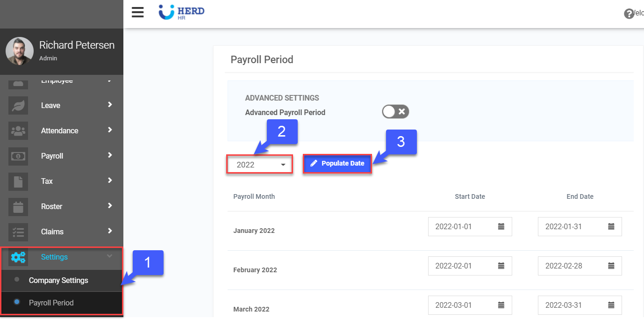Open the hamburger navigation menu

click(x=137, y=12)
